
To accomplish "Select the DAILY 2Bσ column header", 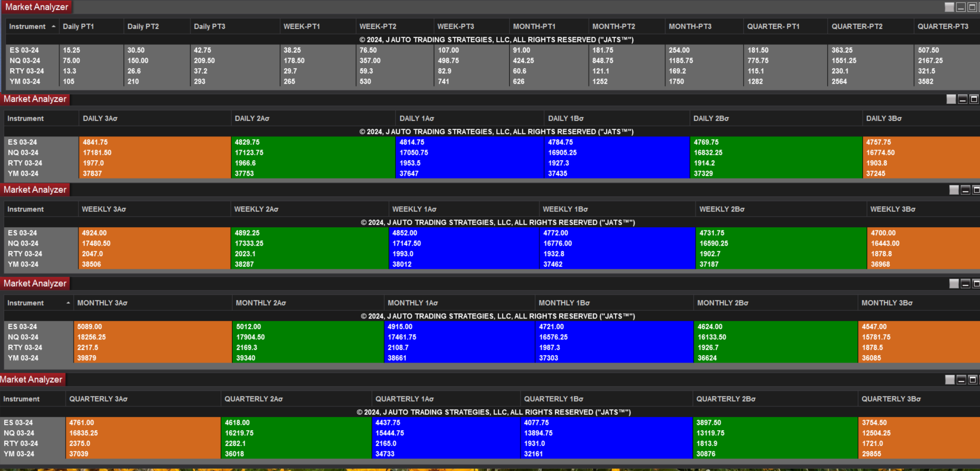I will (x=776, y=119).
